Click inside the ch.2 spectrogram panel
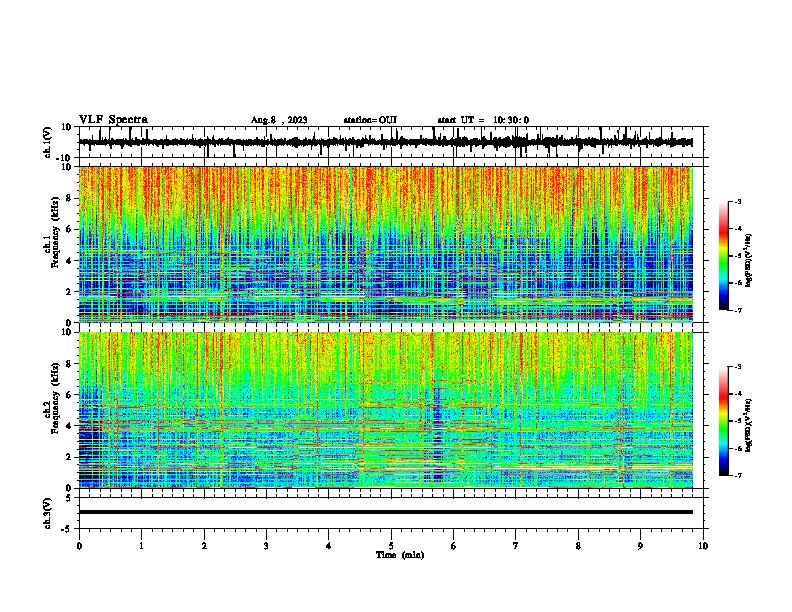Screen dimensions: 792x612 click(x=386, y=410)
